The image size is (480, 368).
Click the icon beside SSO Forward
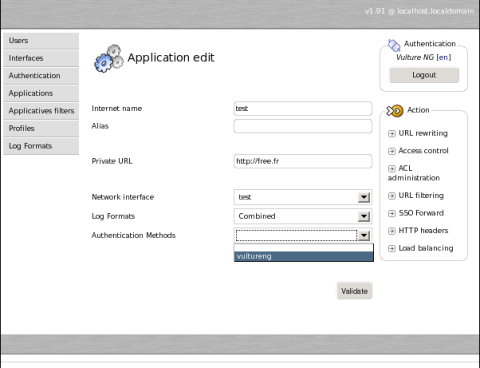(392, 213)
